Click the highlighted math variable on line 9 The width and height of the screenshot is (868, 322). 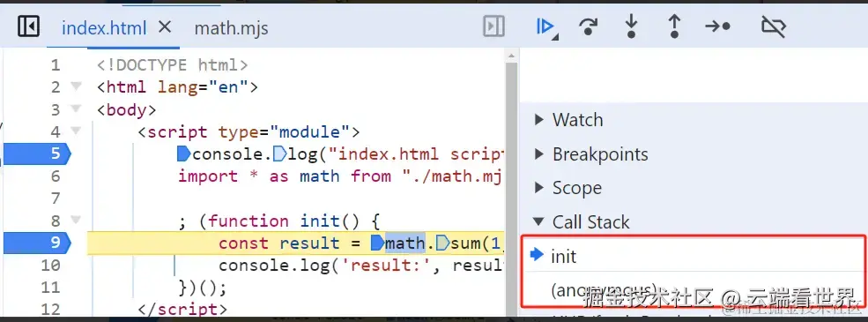[405, 243]
